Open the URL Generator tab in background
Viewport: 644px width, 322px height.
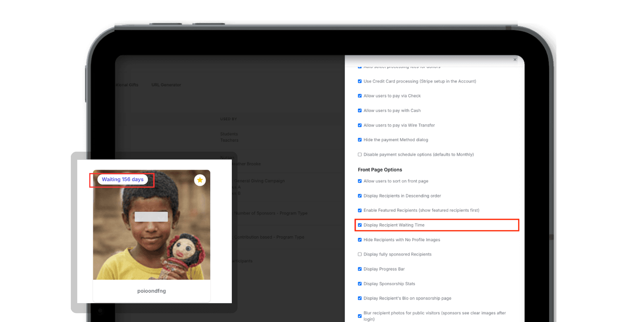pyautogui.click(x=166, y=85)
